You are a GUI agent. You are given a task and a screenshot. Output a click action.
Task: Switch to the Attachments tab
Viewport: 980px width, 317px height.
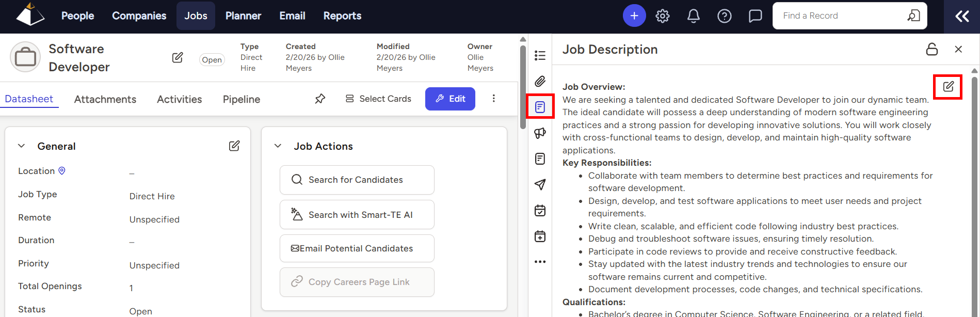(105, 99)
